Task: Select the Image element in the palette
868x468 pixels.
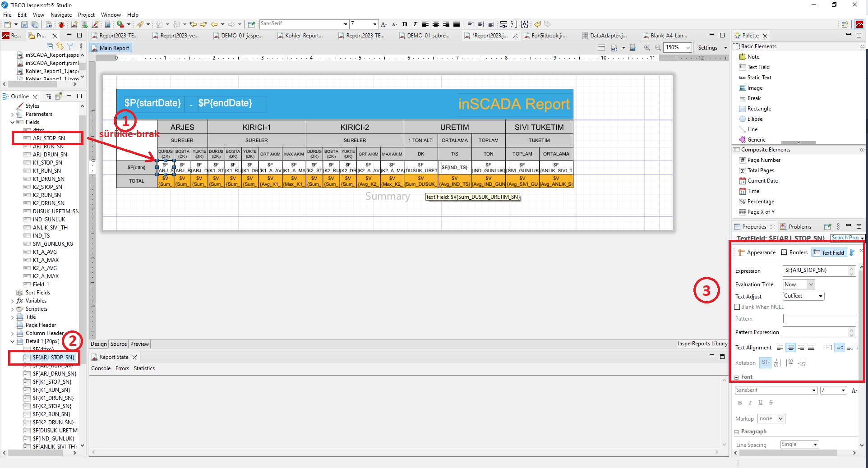Action: point(754,88)
